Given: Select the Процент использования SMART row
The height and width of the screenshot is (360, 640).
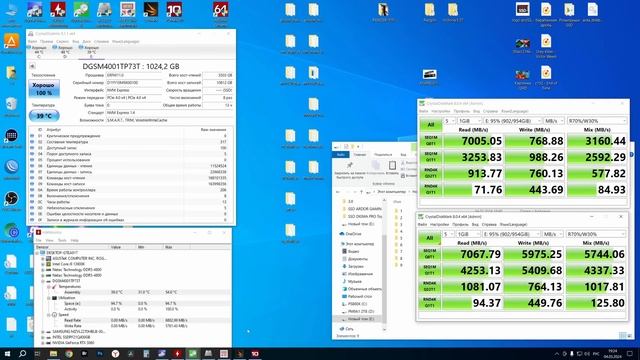Looking at the screenshot, I should 130,160.
